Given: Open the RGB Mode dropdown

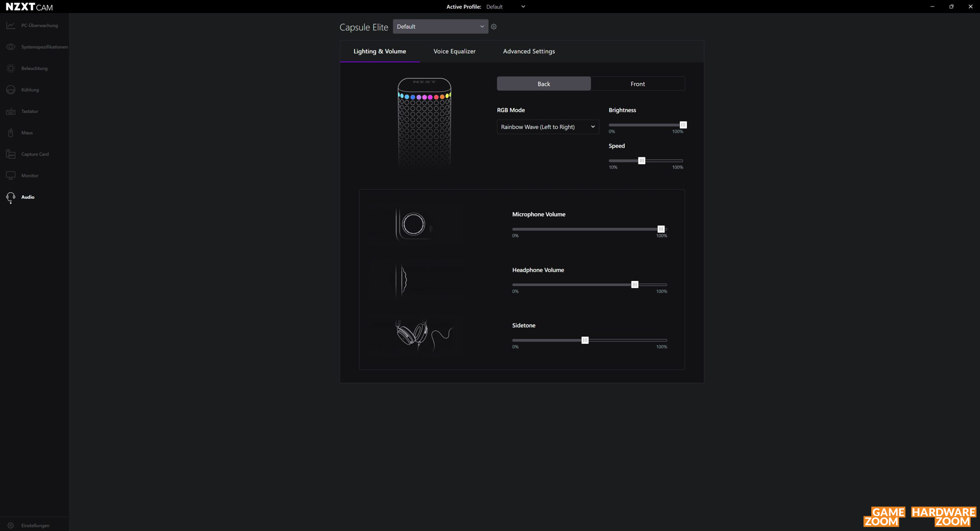Looking at the screenshot, I should click(x=548, y=127).
